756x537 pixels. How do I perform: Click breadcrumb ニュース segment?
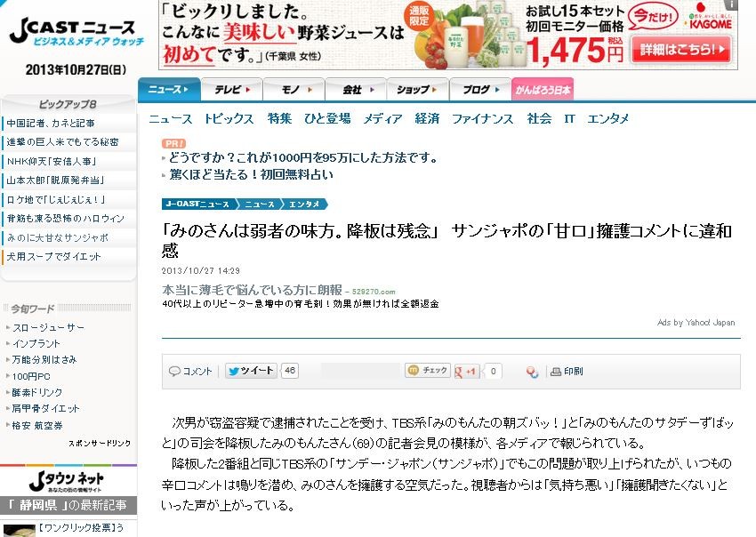point(260,204)
